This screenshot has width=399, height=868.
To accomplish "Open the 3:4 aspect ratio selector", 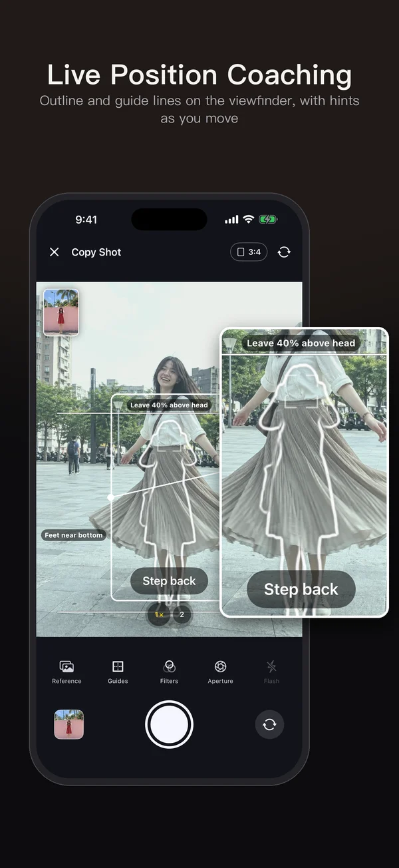I will tap(249, 252).
